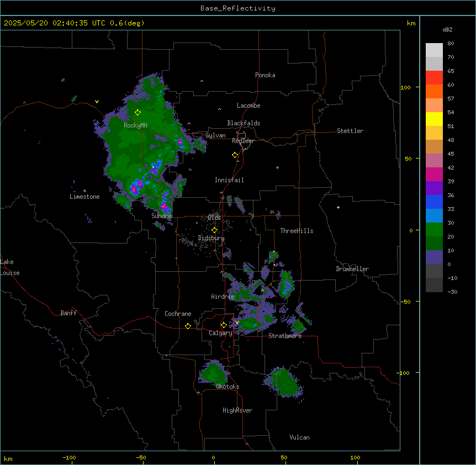Screen dimensions: 476x465
Task: Click the RockyMH label
Action: click(135, 125)
